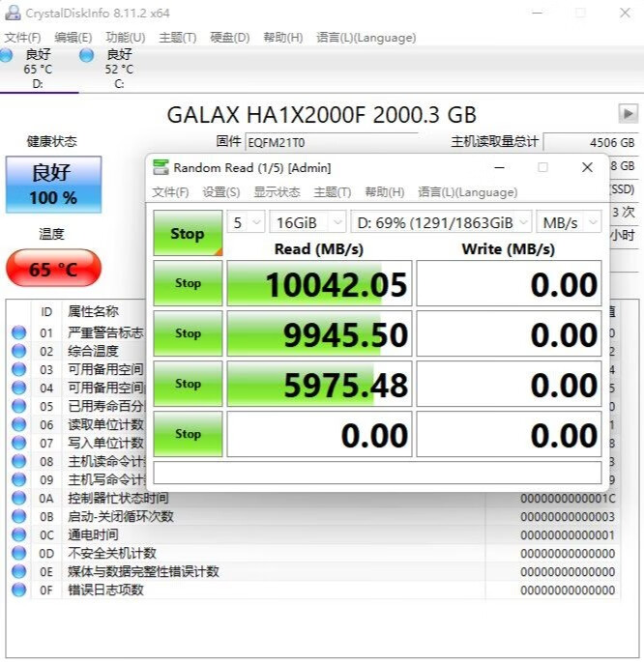Click the Random Read window title icon
The height and width of the screenshot is (662, 644).
(161, 167)
